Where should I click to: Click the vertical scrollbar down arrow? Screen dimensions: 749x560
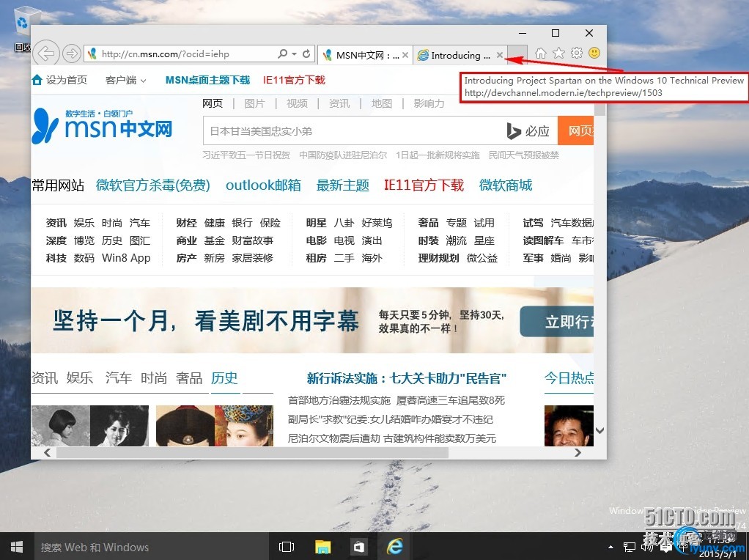(600, 430)
